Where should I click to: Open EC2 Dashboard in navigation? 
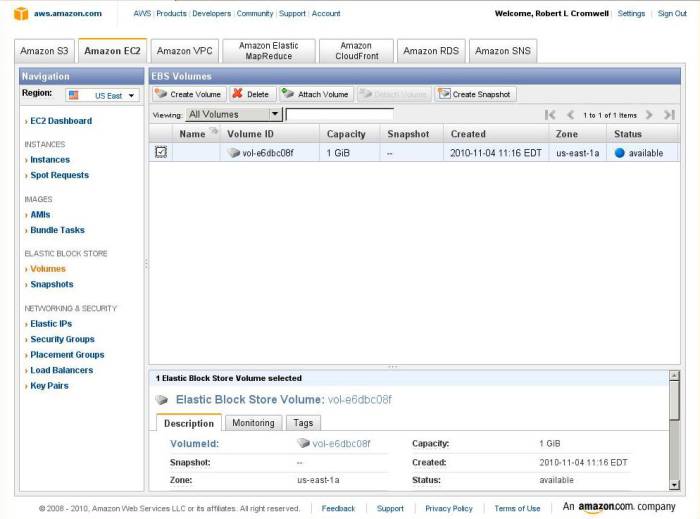coord(61,121)
